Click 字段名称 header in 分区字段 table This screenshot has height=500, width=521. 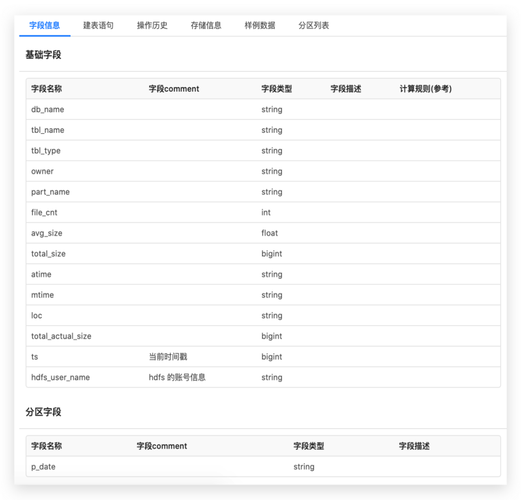[x=47, y=446]
